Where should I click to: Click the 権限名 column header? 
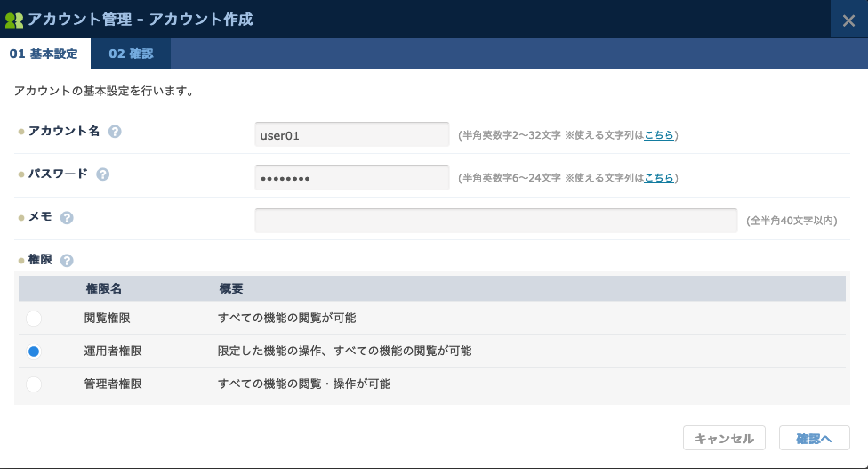point(104,289)
